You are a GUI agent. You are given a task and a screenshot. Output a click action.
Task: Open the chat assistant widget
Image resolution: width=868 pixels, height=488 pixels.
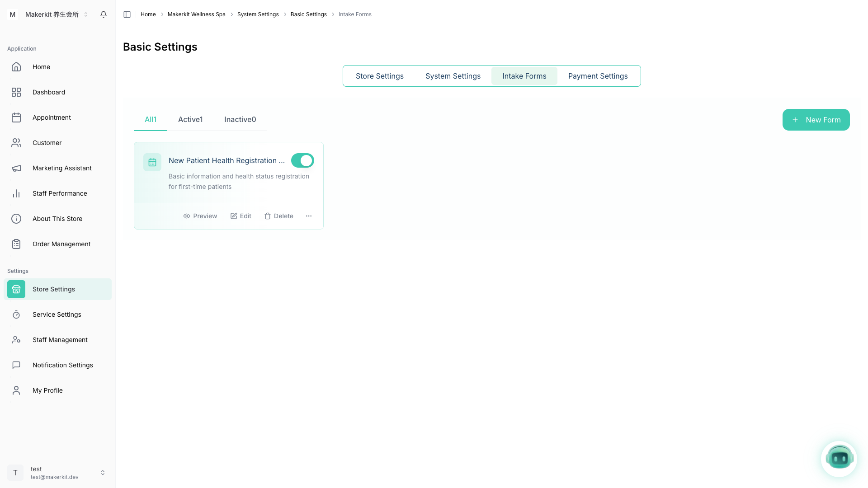pyautogui.click(x=839, y=458)
